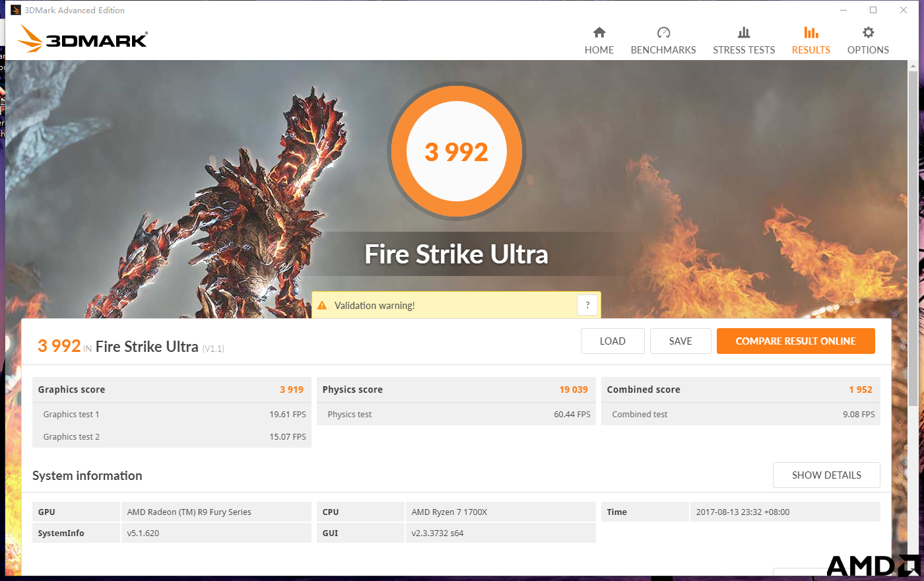Go to STRESS TESTS tab
The height and width of the screenshot is (581, 924).
click(x=744, y=40)
